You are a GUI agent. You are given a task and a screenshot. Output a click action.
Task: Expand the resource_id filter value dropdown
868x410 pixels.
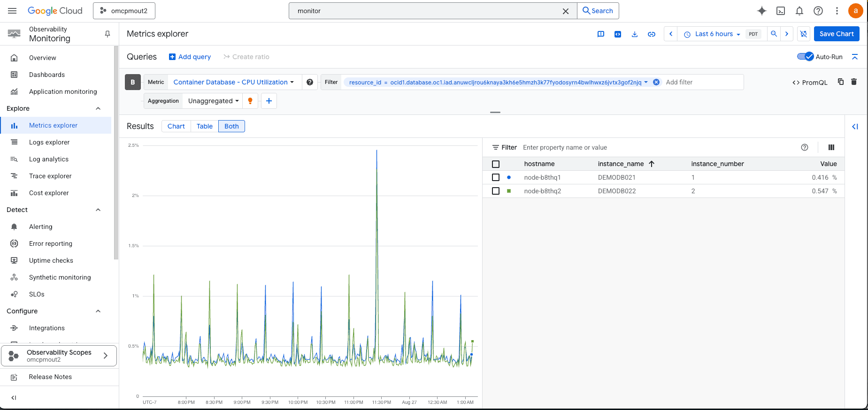646,82
